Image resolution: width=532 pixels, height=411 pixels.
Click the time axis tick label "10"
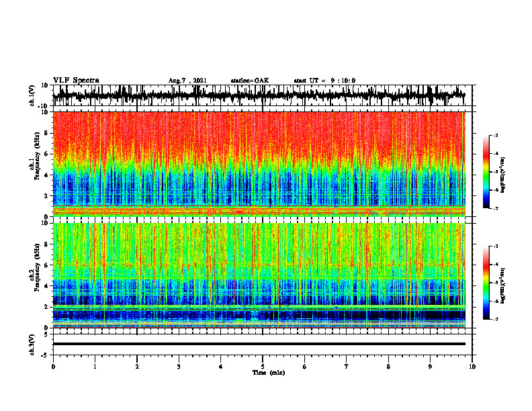click(x=472, y=367)
